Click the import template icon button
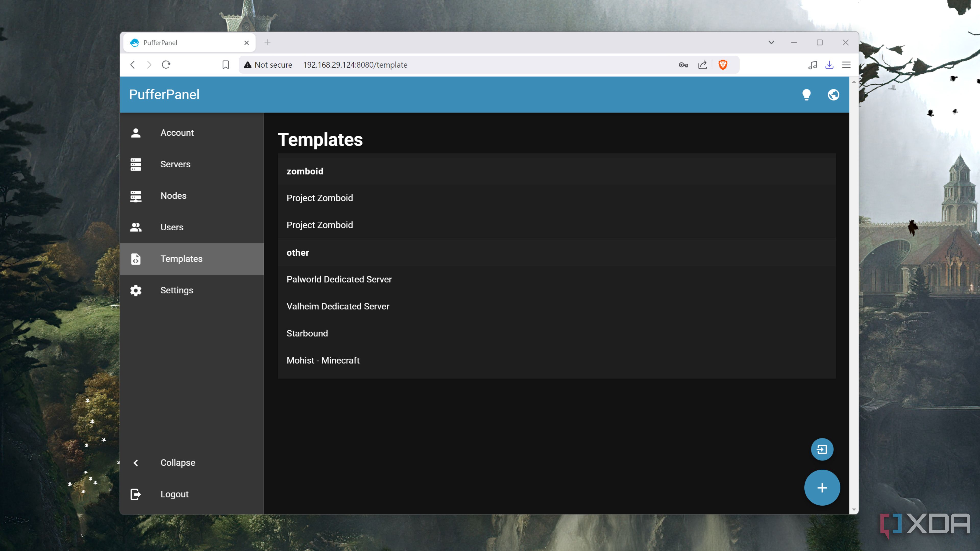 click(822, 449)
